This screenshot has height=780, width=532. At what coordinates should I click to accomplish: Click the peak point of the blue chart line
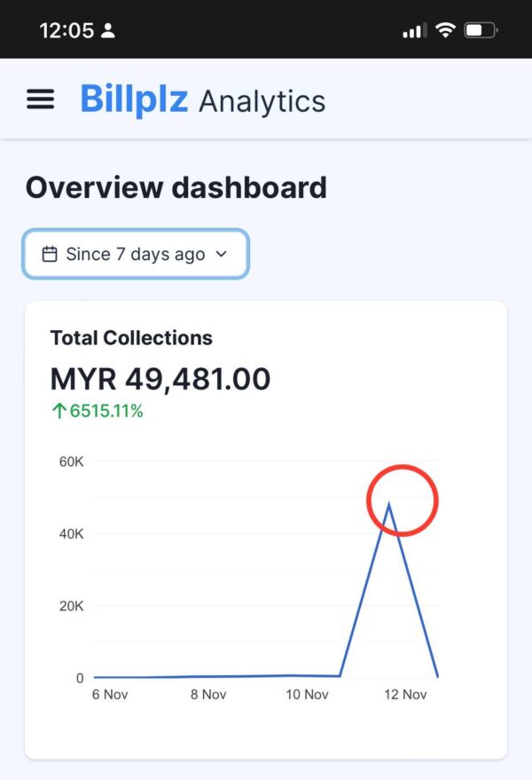(389, 505)
